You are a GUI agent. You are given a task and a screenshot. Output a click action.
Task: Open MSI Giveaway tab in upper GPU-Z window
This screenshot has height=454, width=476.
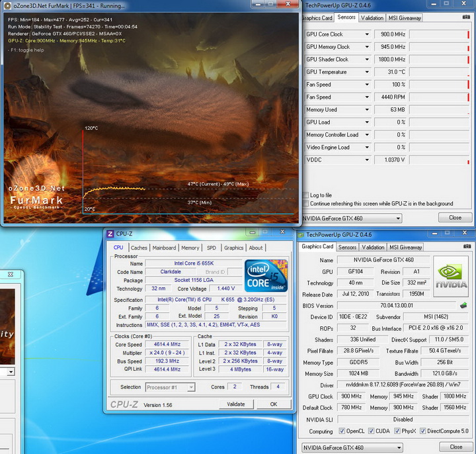pyautogui.click(x=405, y=18)
